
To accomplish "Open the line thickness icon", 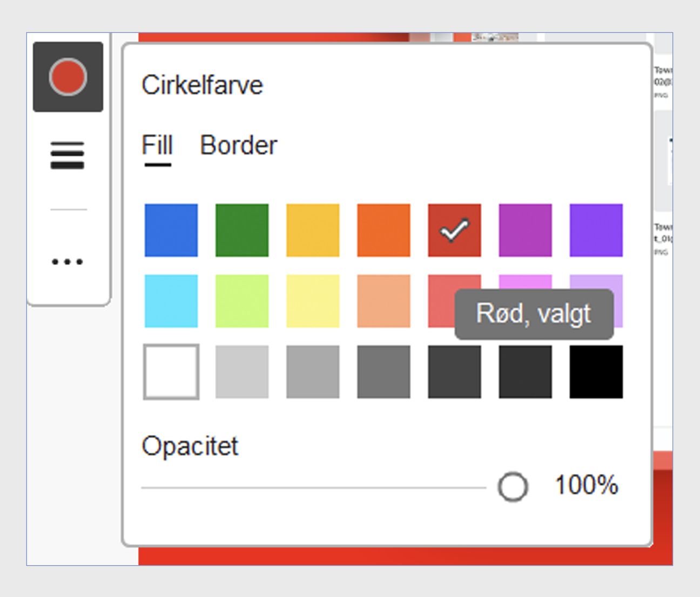I will [x=68, y=155].
